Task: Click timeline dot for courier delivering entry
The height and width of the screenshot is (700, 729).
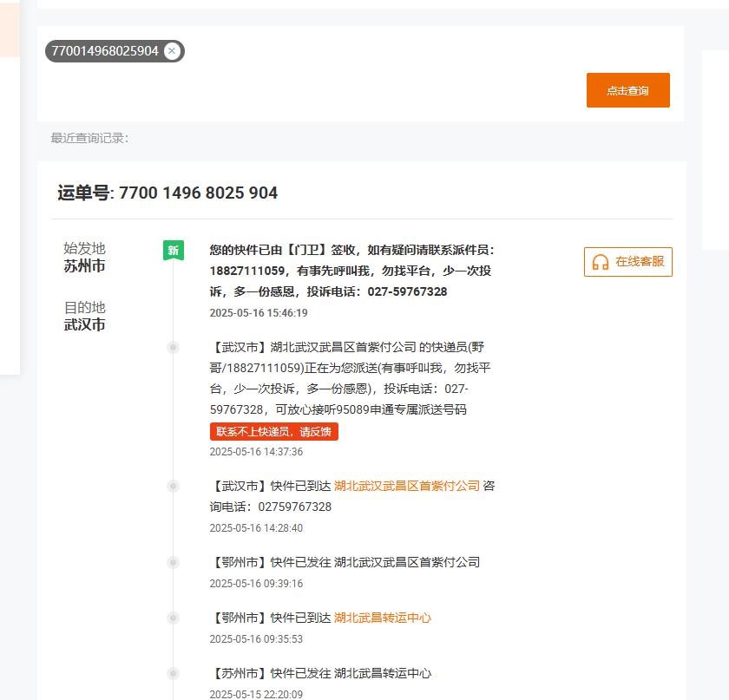Action: (173, 347)
